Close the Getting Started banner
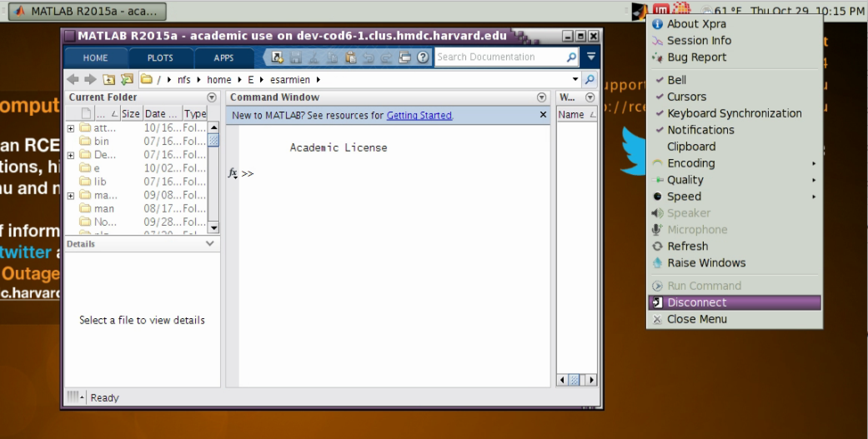 (x=543, y=115)
